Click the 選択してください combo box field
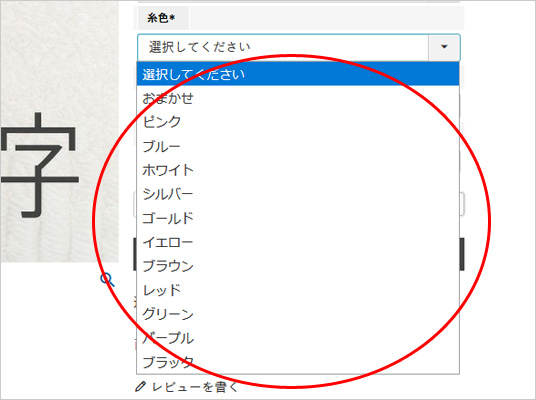The image size is (536, 400). click(x=298, y=47)
